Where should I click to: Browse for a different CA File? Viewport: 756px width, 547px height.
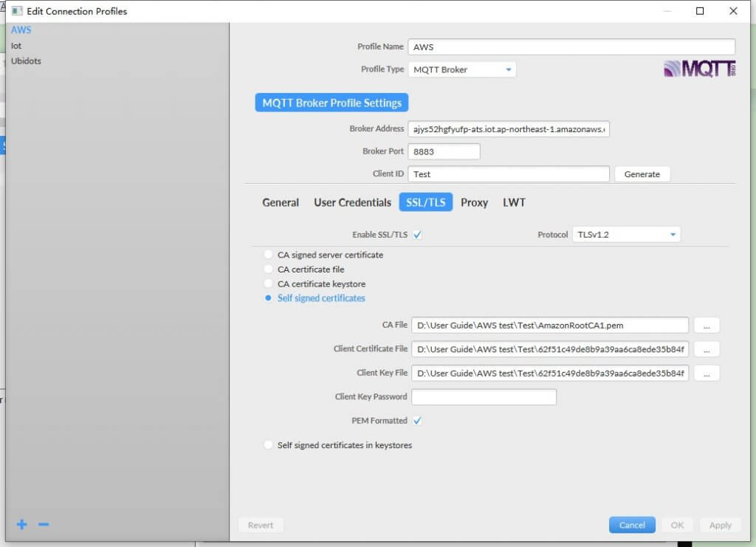click(x=707, y=325)
